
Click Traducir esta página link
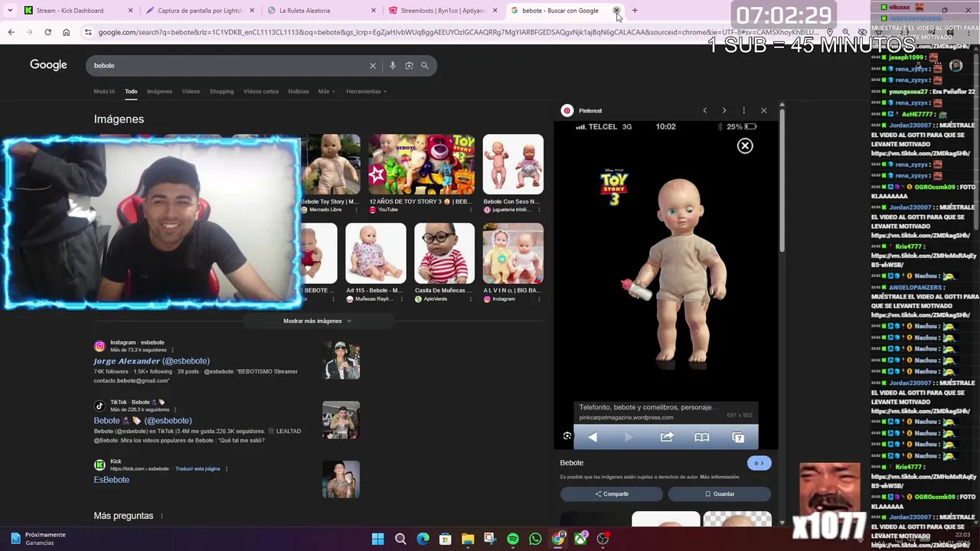pyautogui.click(x=198, y=468)
